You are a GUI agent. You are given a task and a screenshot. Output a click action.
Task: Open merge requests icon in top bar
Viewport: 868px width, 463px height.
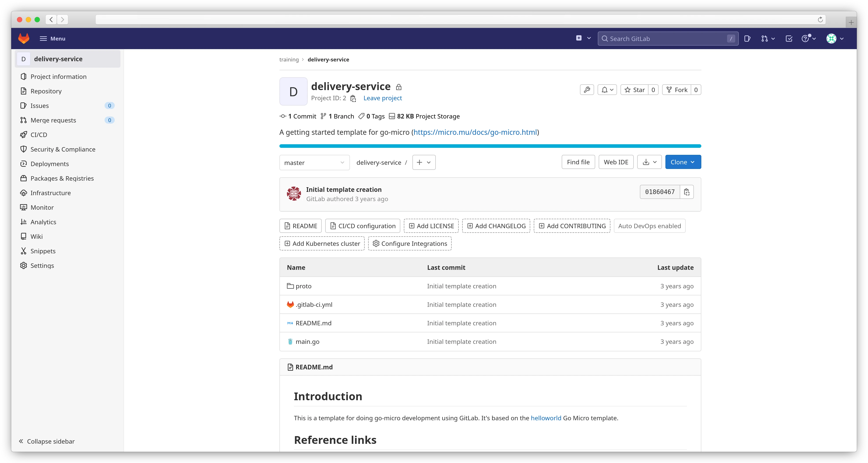coord(765,38)
